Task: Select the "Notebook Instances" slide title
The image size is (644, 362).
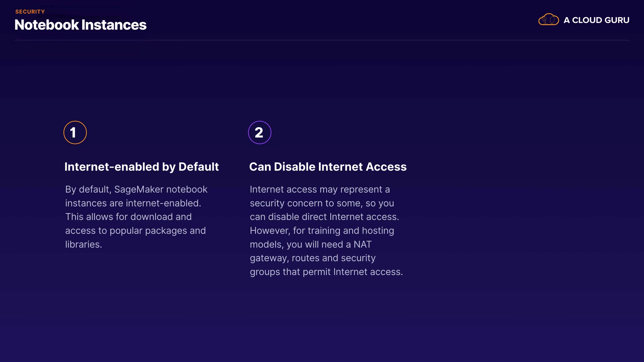Action: pyautogui.click(x=80, y=25)
